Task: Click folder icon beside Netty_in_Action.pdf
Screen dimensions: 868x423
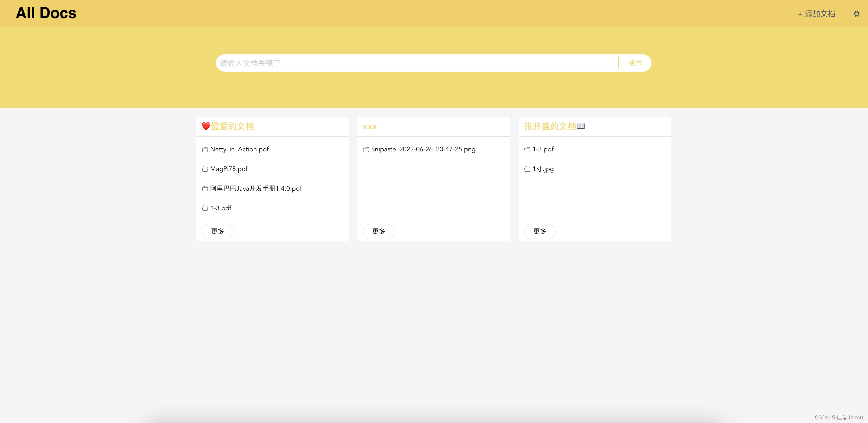Action: coord(205,150)
